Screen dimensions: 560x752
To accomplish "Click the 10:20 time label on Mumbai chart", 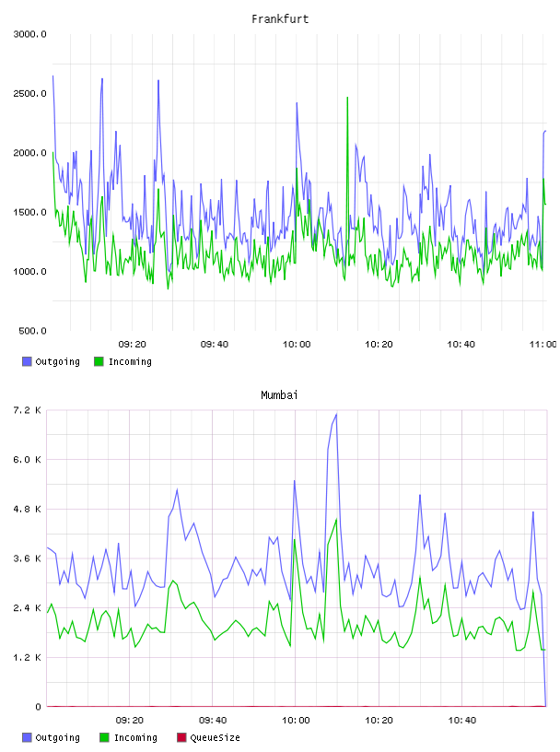I will [x=379, y=721].
